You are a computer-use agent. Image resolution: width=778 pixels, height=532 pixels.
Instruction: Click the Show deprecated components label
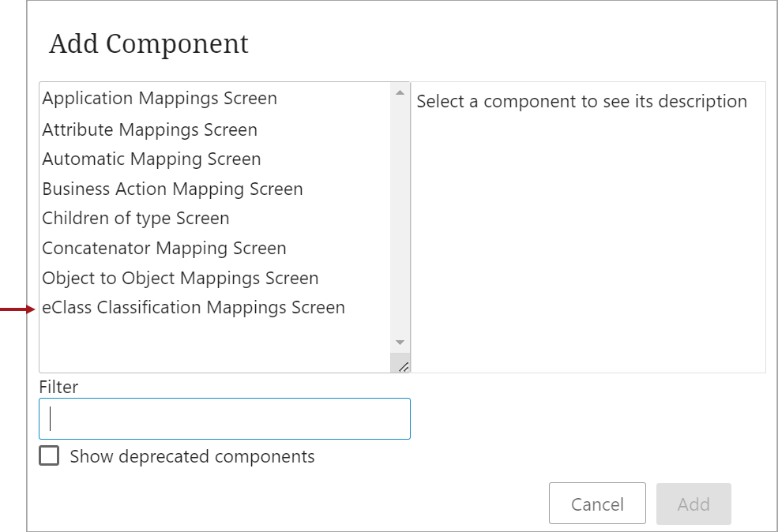[x=192, y=456]
